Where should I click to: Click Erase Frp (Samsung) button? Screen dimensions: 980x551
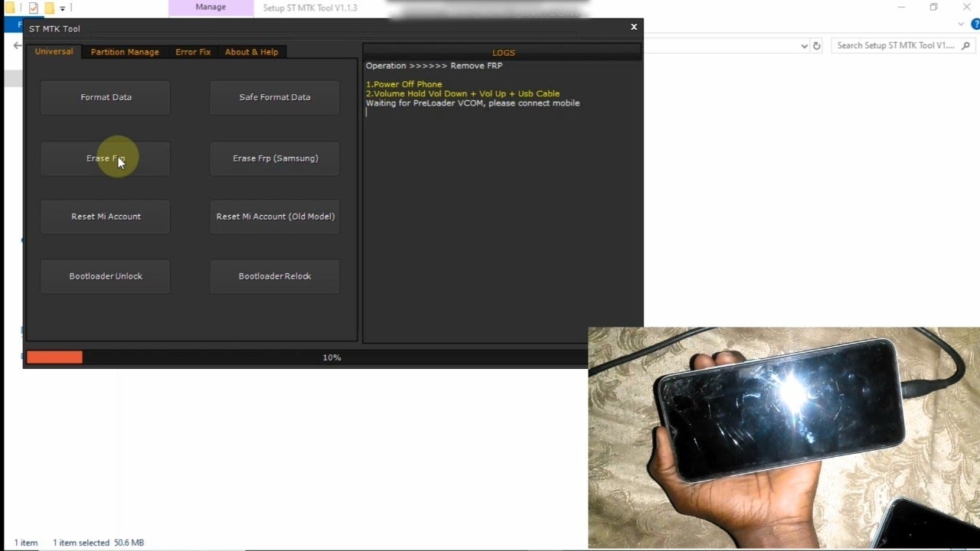pyautogui.click(x=275, y=158)
